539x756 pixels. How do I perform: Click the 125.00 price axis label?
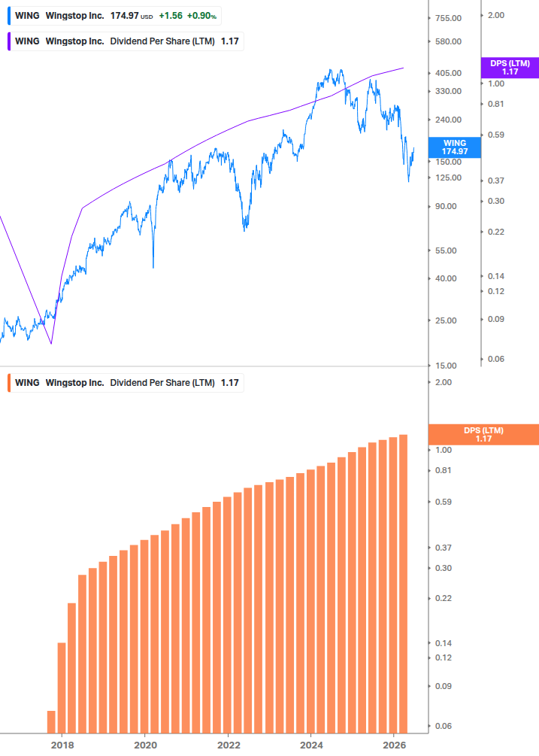(x=448, y=178)
